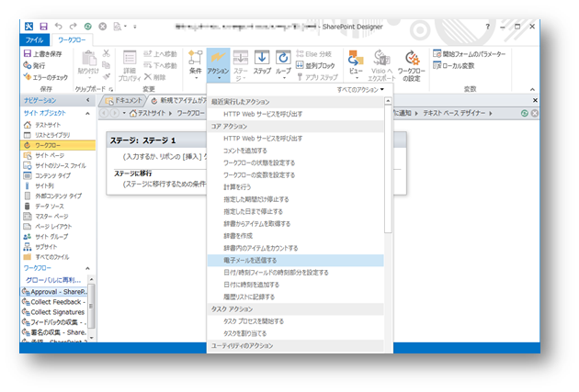Open the File (ファイル) tab
Viewport: 579px width, 392px height.
click(x=35, y=40)
